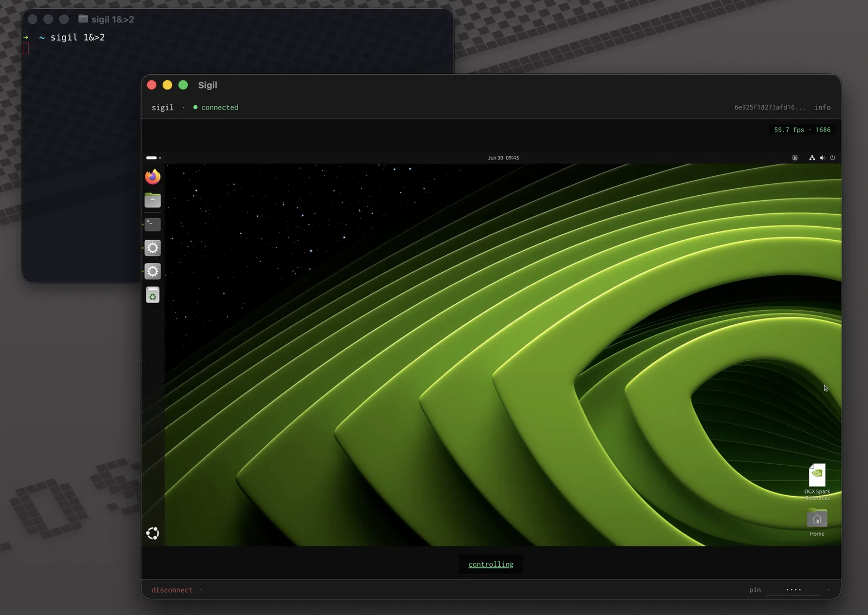Click the sigil host name label
This screenshot has width=868, height=615.
click(163, 107)
